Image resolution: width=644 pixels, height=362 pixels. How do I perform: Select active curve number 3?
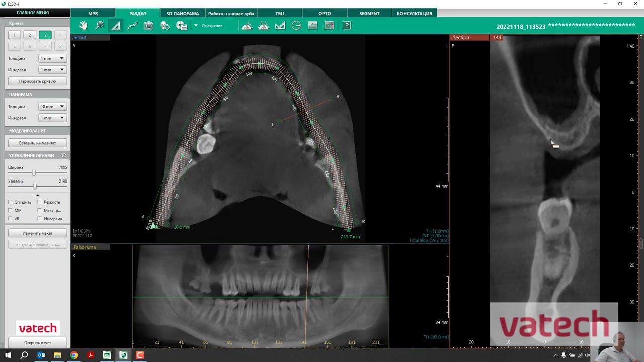pyautogui.click(x=45, y=35)
